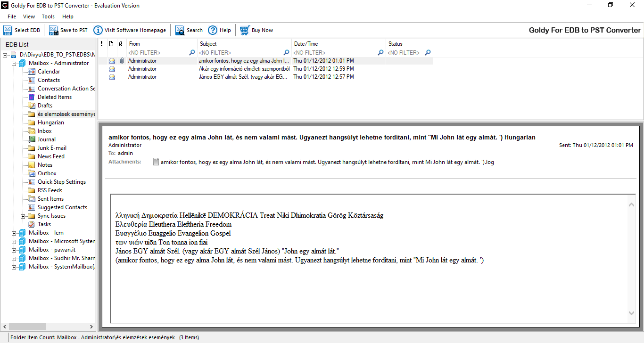The image size is (644, 343).
Task: Click the Save to PST icon
Action: pyautogui.click(x=54, y=30)
